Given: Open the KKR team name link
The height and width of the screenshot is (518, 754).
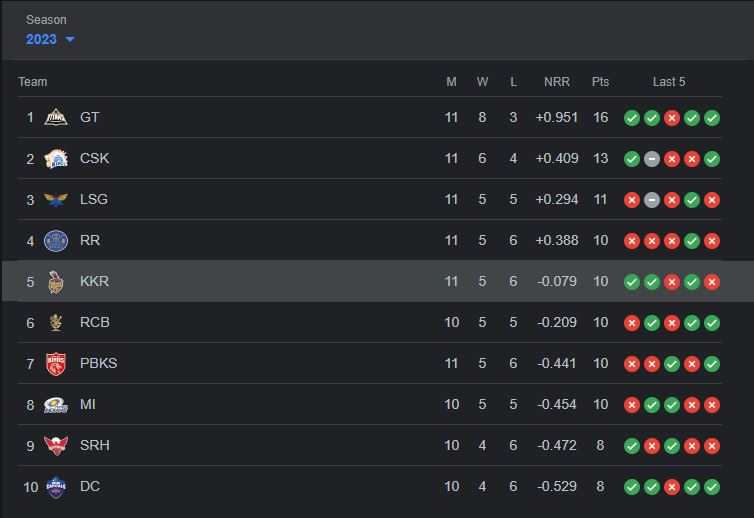Looking at the screenshot, I should point(94,281).
